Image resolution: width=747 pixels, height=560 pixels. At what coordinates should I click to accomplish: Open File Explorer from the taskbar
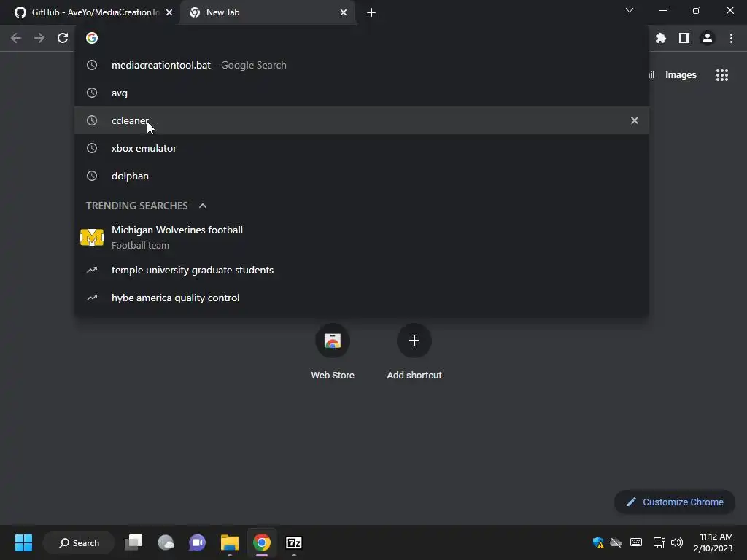click(x=230, y=542)
